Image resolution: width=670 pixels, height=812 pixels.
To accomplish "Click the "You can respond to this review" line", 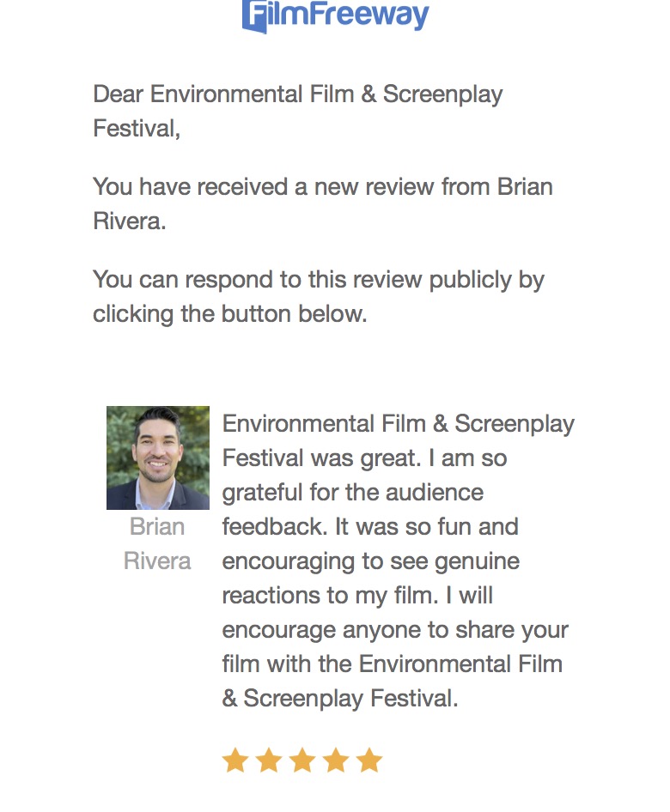I will tap(319, 280).
